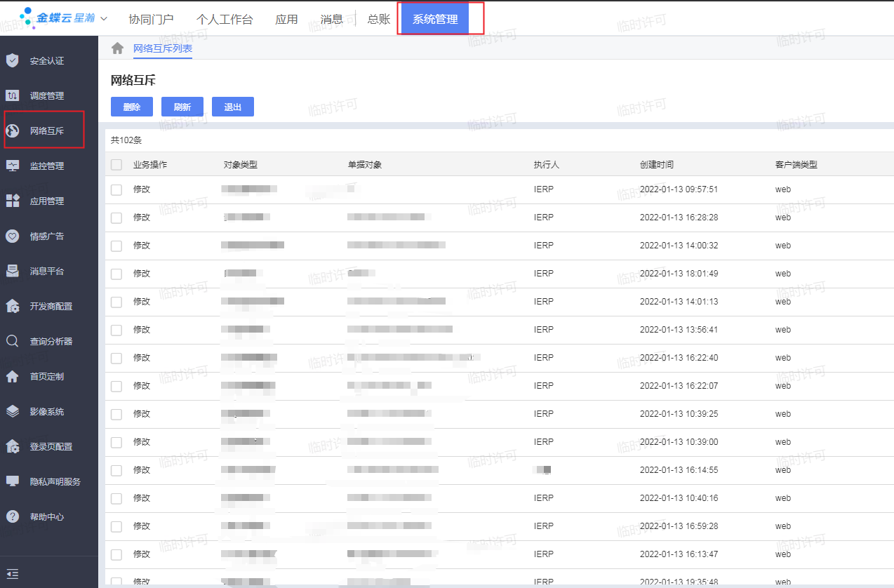This screenshot has height=588, width=894.
Task: Click the home icon in breadcrumb
Action: click(x=118, y=48)
